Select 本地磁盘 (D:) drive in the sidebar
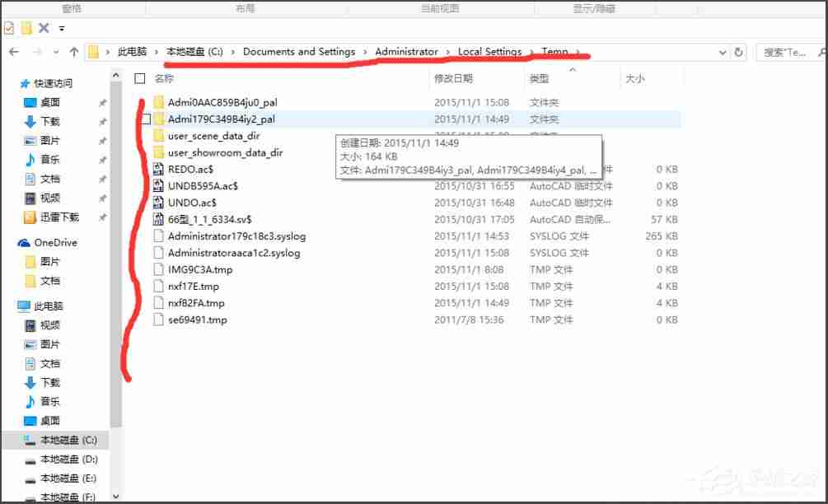Screen dimensions: 828x504 tap(60, 459)
